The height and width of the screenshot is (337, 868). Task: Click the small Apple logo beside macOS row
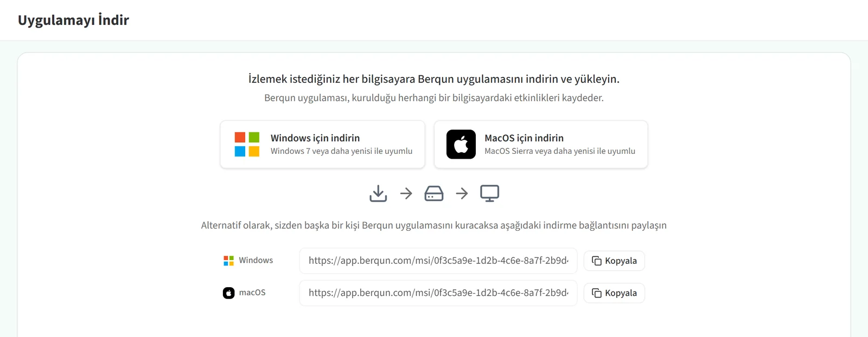(x=229, y=293)
